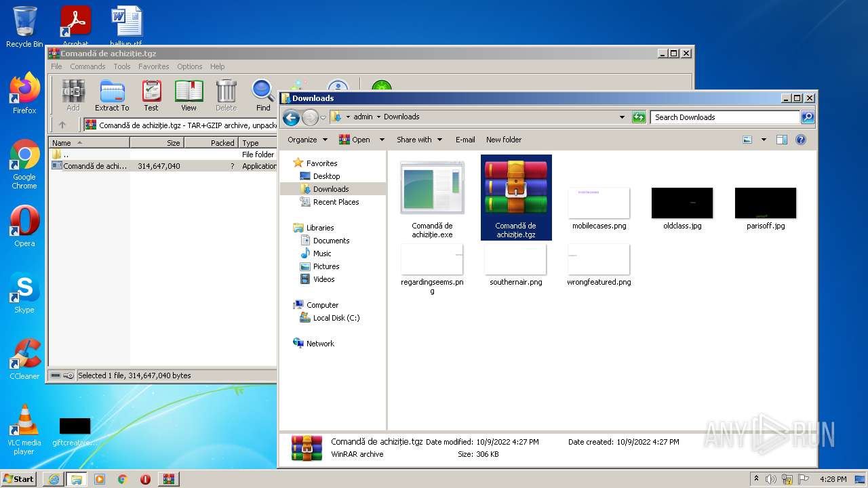Image resolution: width=868 pixels, height=488 pixels.
Task: Sort WinRAR list by Size column
Action: click(x=157, y=143)
